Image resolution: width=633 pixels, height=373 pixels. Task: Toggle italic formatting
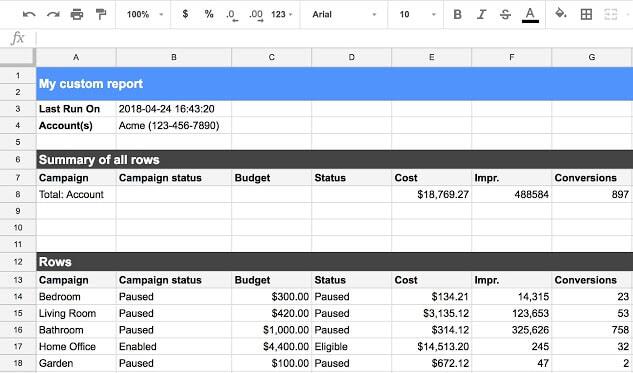(x=481, y=15)
